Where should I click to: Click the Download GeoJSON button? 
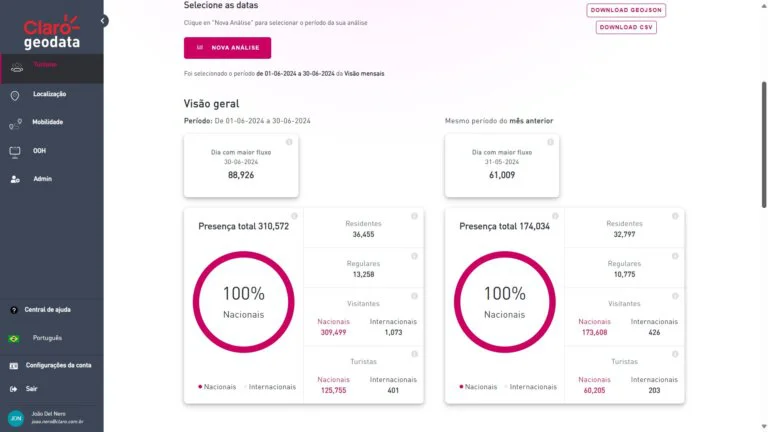626,10
